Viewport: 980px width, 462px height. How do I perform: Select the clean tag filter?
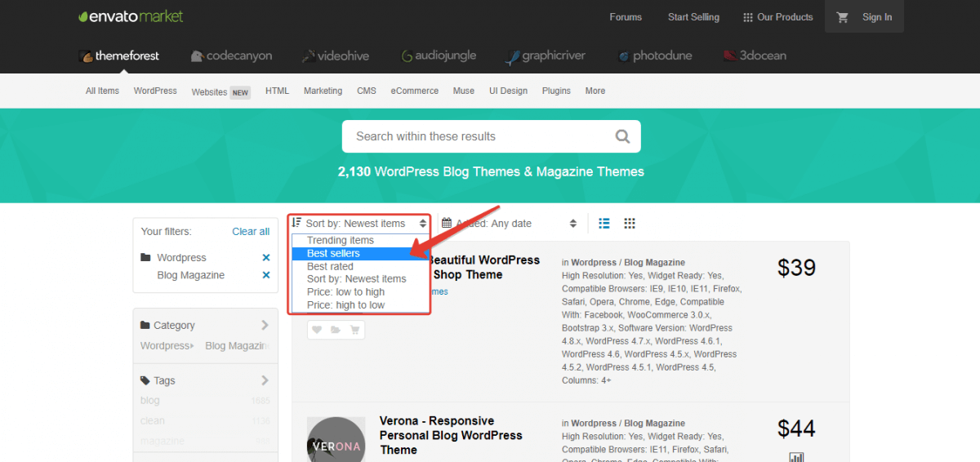(153, 421)
